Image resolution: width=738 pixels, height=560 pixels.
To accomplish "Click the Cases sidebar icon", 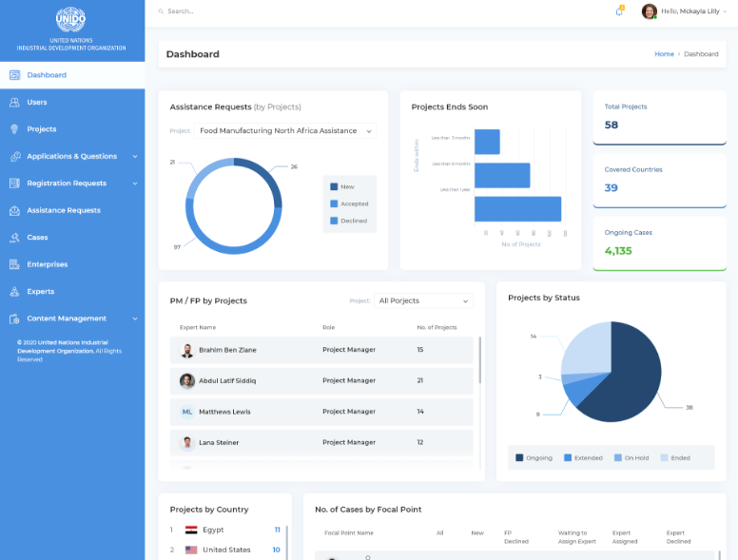I will tap(14, 238).
